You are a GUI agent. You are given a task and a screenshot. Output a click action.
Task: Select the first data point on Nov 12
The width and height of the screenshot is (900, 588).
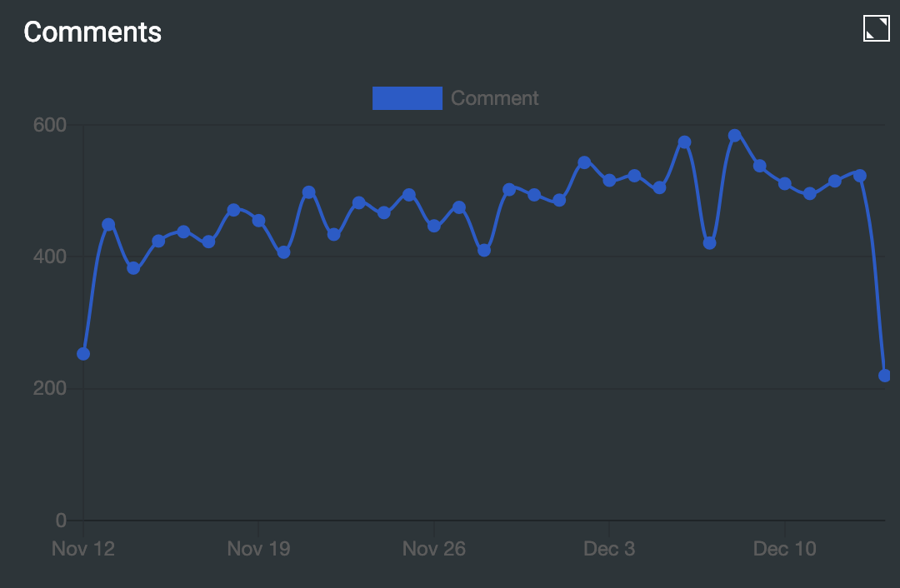[x=83, y=354]
